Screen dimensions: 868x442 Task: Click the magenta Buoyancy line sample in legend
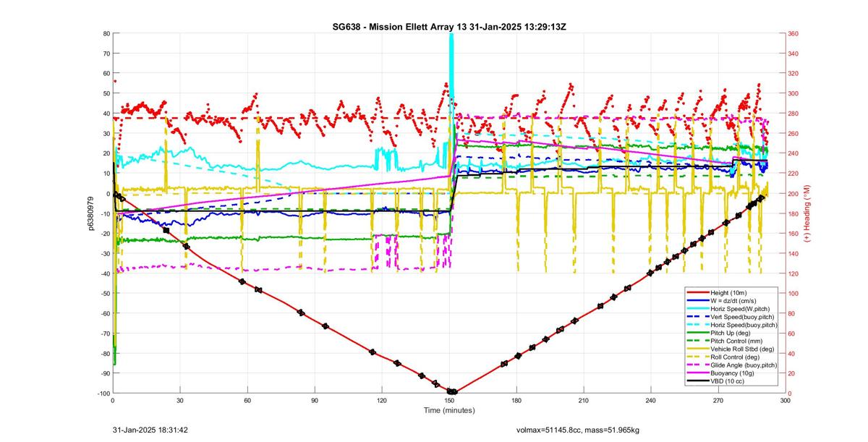coord(699,374)
